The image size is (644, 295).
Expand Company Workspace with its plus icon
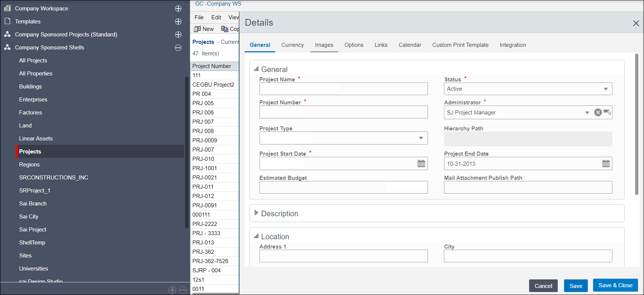tap(178, 9)
